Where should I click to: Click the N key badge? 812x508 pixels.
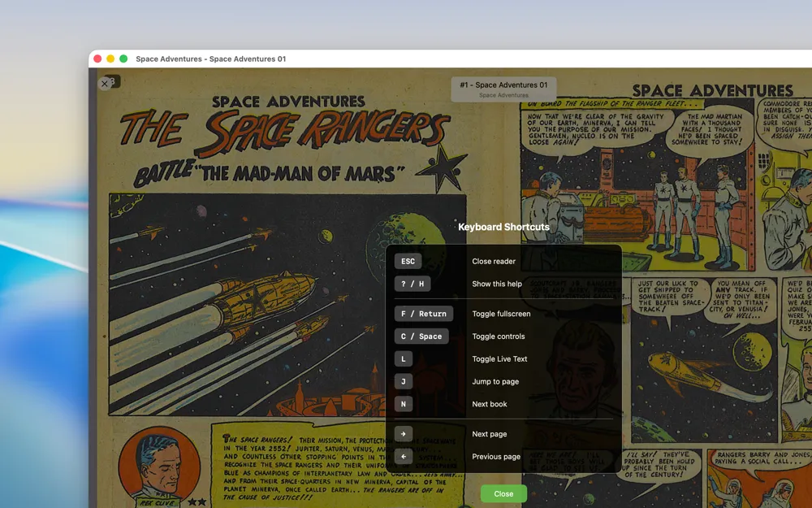tap(404, 404)
